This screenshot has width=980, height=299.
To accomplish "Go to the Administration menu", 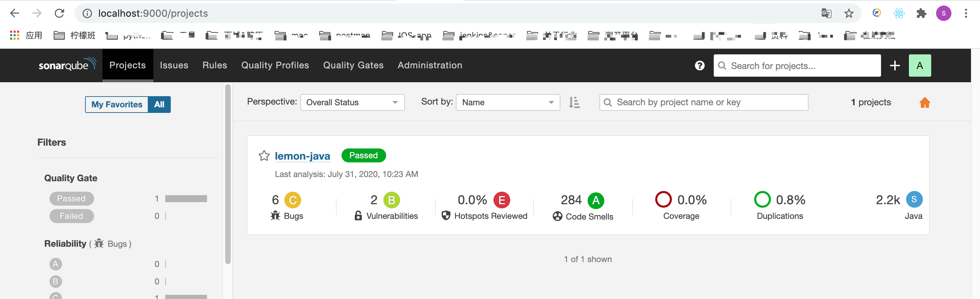I will 429,65.
